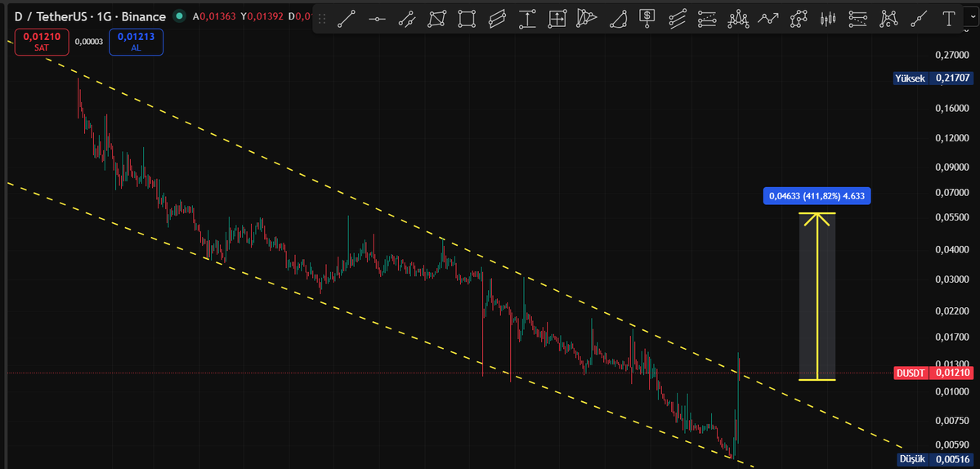
Task: Click the 0,16000 price axis label
Action: (x=952, y=108)
